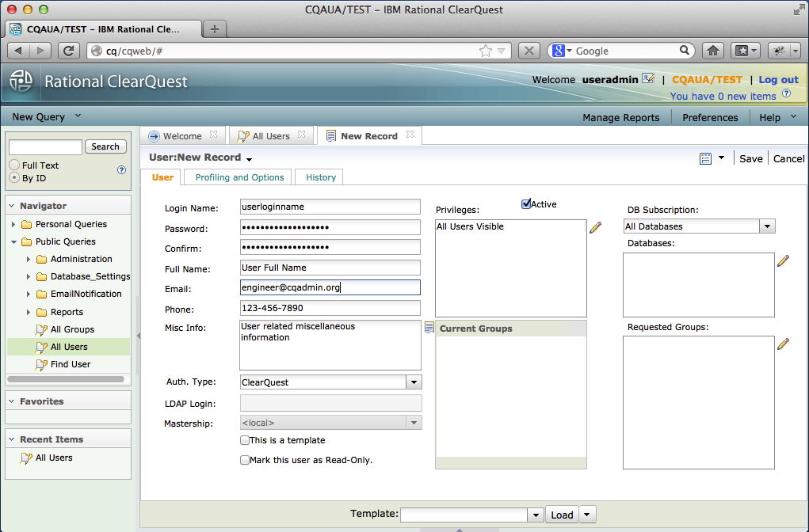
Task: Click the CQAUA/TEST database link
Action: point(707,79)
